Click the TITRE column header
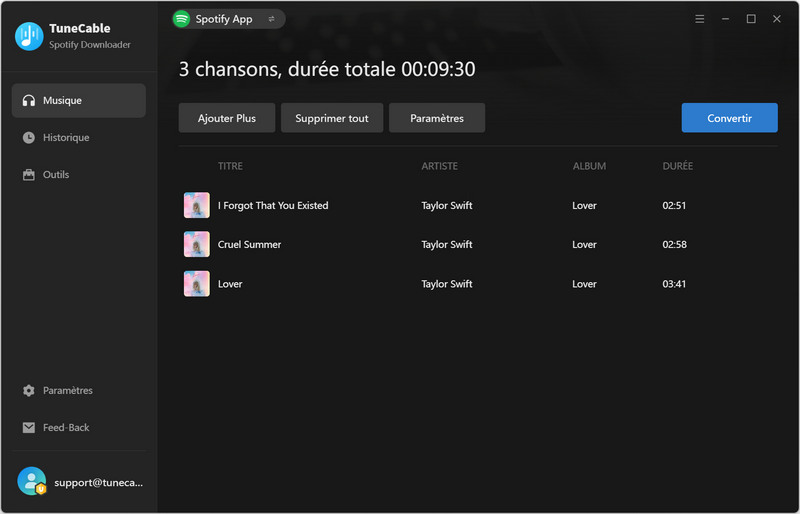 pos(230,166)
